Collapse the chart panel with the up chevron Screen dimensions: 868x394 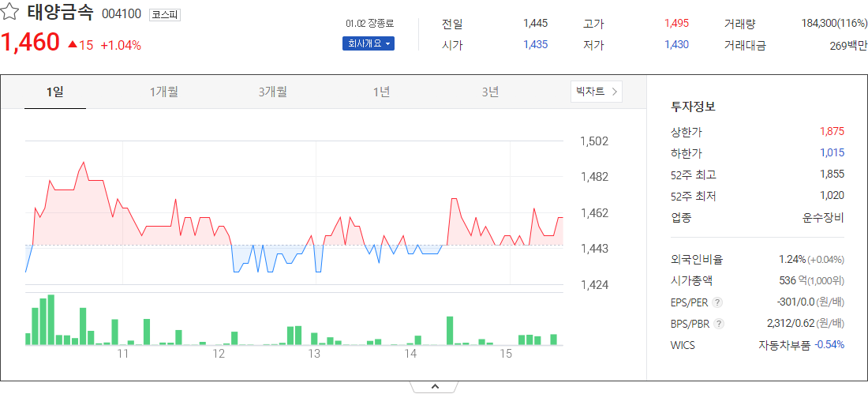435,387
